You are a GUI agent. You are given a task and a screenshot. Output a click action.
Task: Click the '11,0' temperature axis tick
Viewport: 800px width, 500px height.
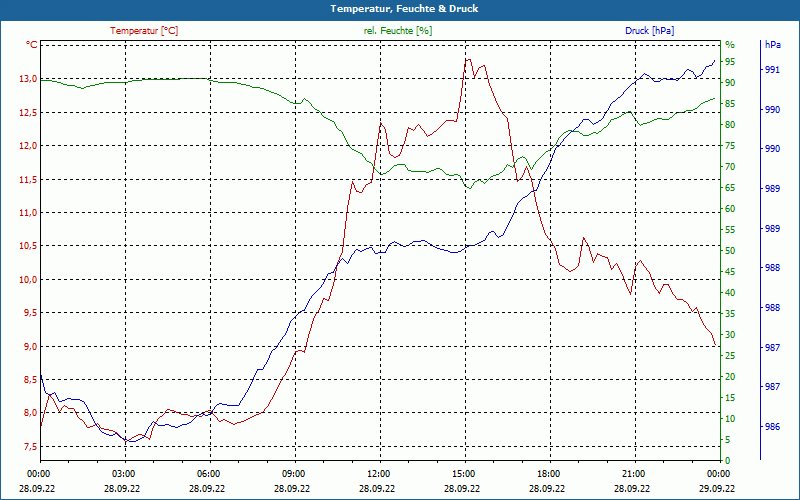coord(29,212)
